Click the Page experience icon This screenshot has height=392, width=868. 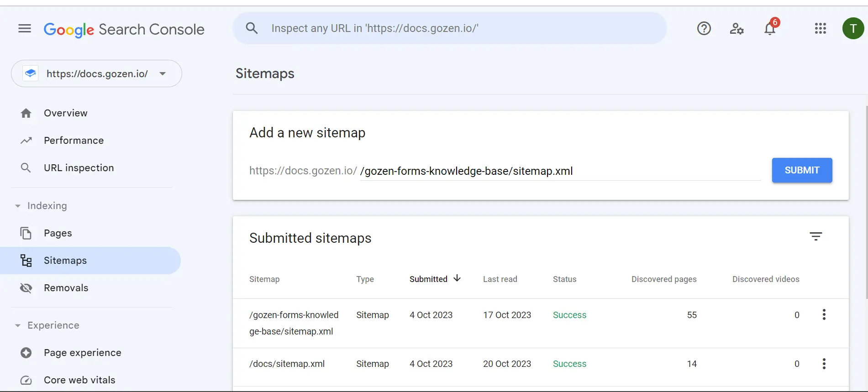(26, 353)
